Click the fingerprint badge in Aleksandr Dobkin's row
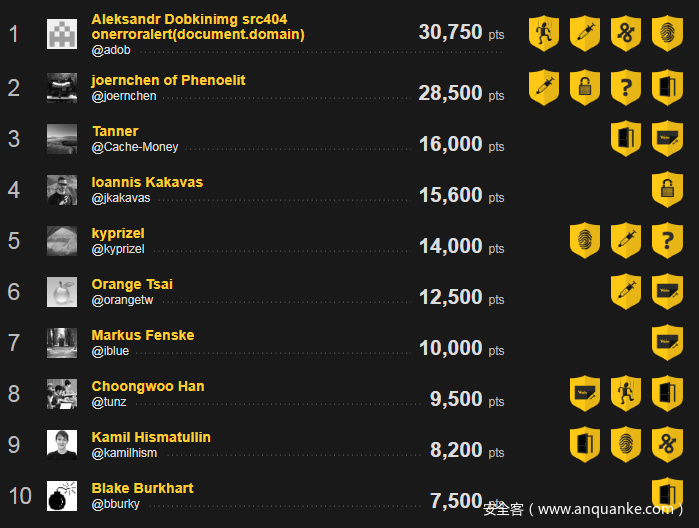The width and height of the screenshot is (699, 528). coord(667,33)
